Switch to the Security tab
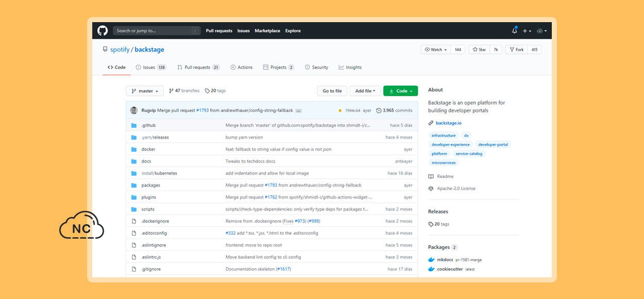The height and width of the screenshot is (299, 644). point(316,68)
